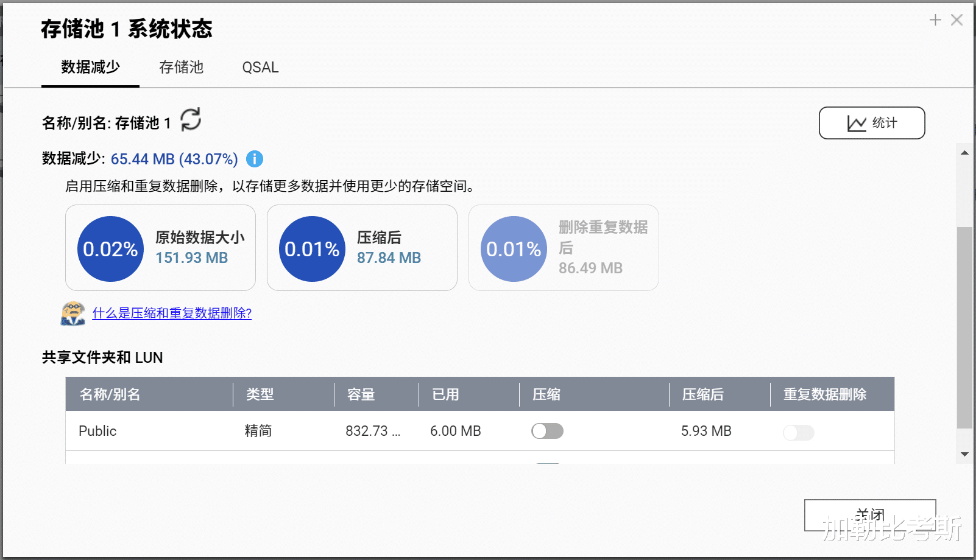Screen dimensions: 976x560
Task: Click the scrollbar down arrow
Action: 964,453
